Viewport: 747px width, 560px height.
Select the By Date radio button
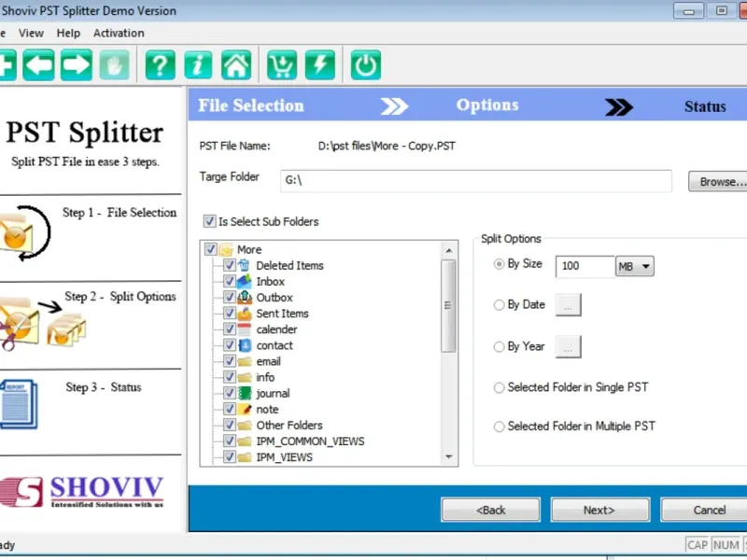point(499,305)
